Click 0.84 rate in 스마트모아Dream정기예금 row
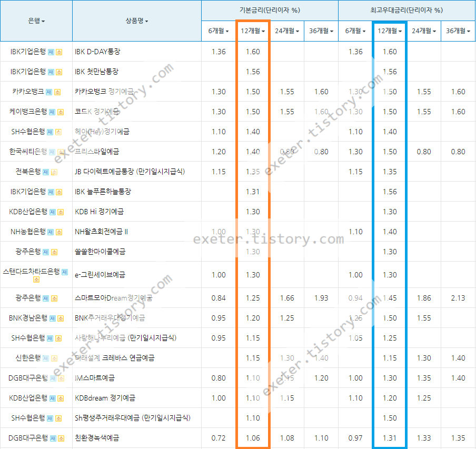This screenshot has width=476, height=449. (x=219, y=298)
